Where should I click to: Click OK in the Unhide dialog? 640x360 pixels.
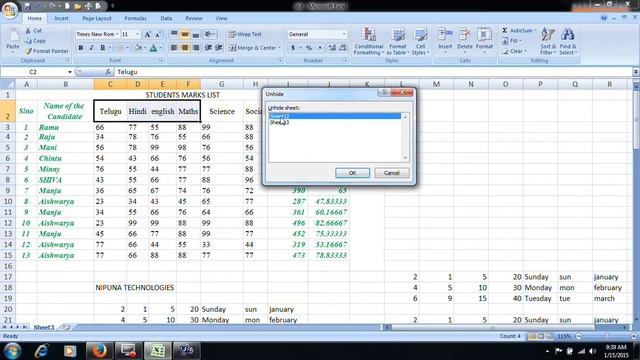(353, 173)
